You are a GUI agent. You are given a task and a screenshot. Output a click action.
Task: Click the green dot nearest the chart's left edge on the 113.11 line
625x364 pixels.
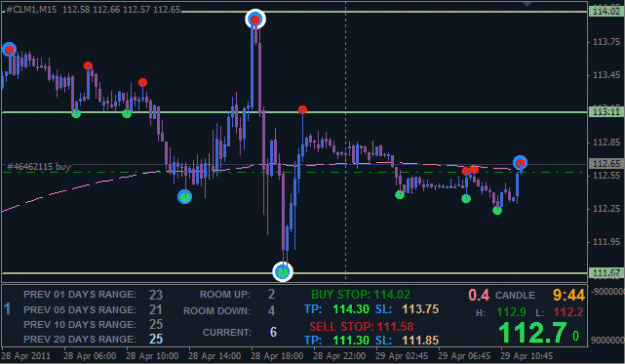(x=76, y=114)
